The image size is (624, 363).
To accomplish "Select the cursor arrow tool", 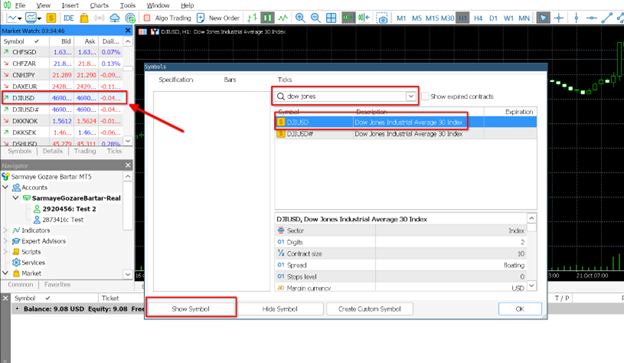I will click(x=543, y=18).
